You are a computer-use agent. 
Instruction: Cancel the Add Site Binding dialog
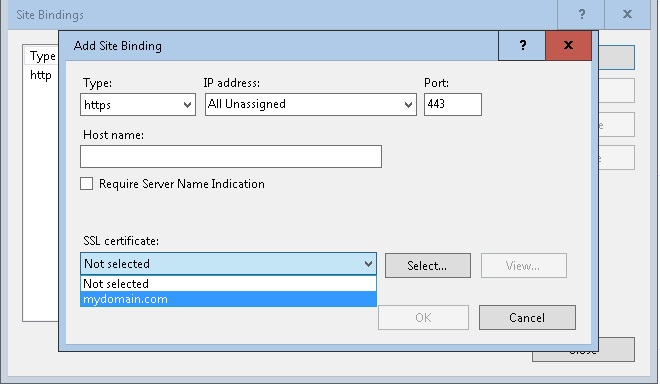[x=527, y=317]
